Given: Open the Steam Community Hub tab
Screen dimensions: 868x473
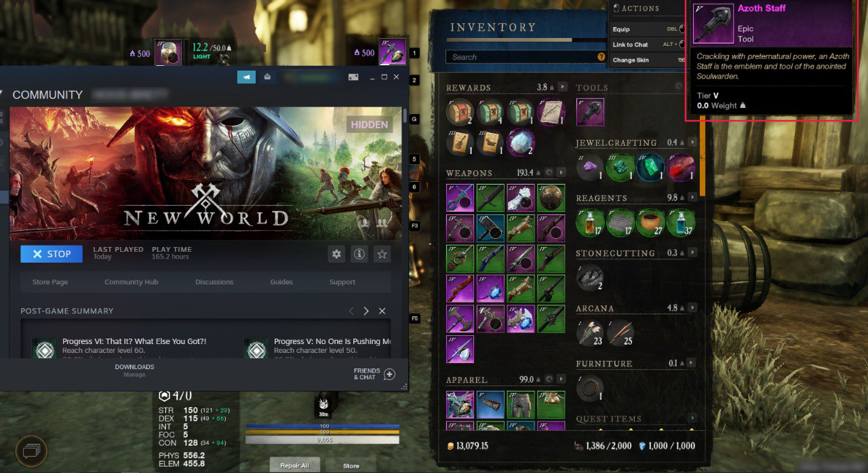Looking at the screenshot, I should [132, 282].
